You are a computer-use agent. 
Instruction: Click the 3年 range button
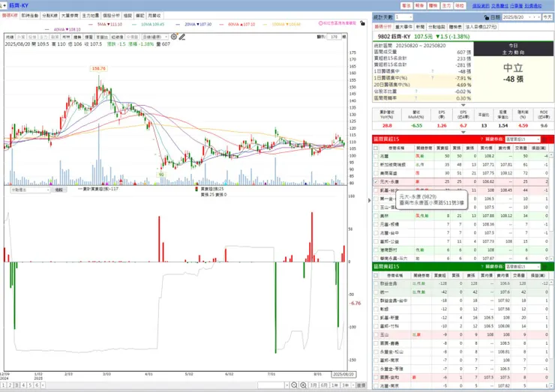pyautogui.click(x=346, y=385)
